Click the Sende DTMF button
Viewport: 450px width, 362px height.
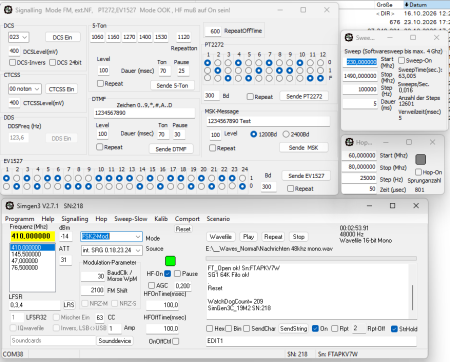171,149
